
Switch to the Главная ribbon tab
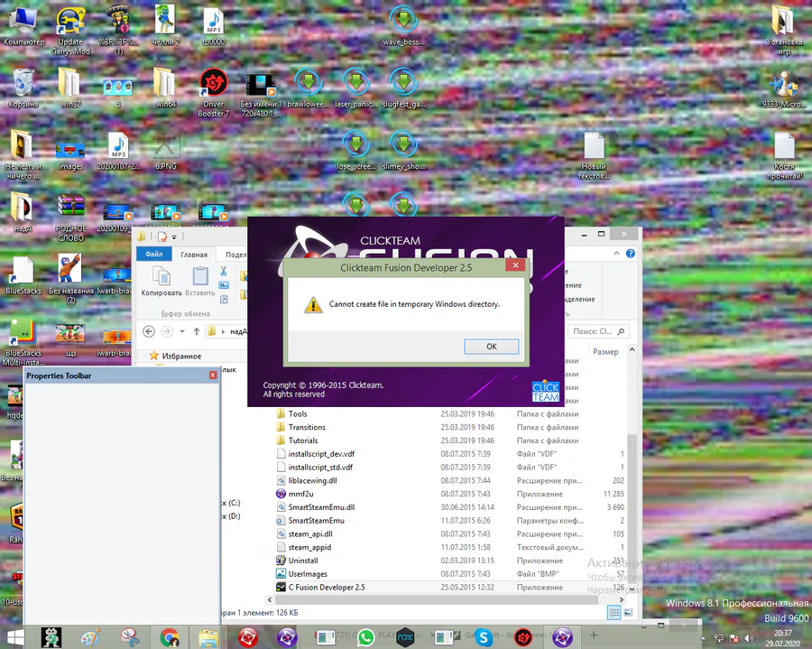pyautogui.click(x=194, y=255)
